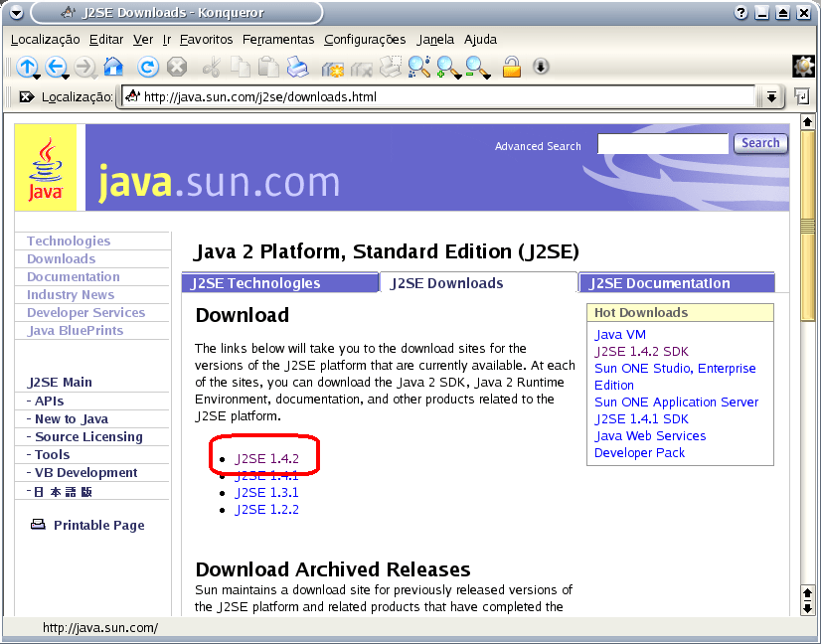Open the Industry News sidebar link

tap(71, 295)
